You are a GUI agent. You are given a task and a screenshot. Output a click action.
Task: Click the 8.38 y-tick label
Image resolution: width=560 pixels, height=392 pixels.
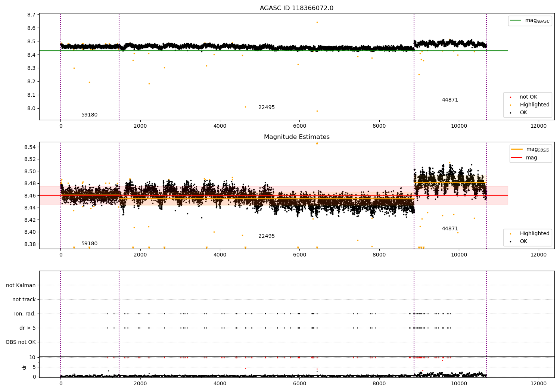tap(30, 245)
